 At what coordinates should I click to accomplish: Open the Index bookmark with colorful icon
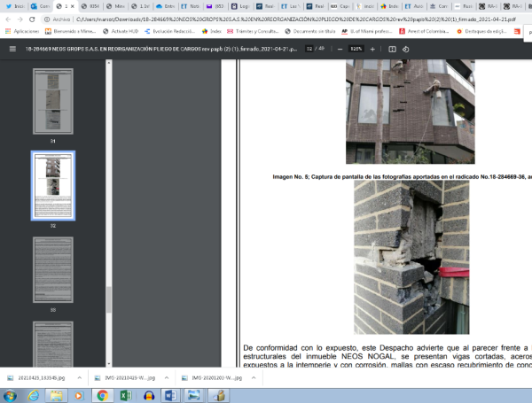click(211, 31)
